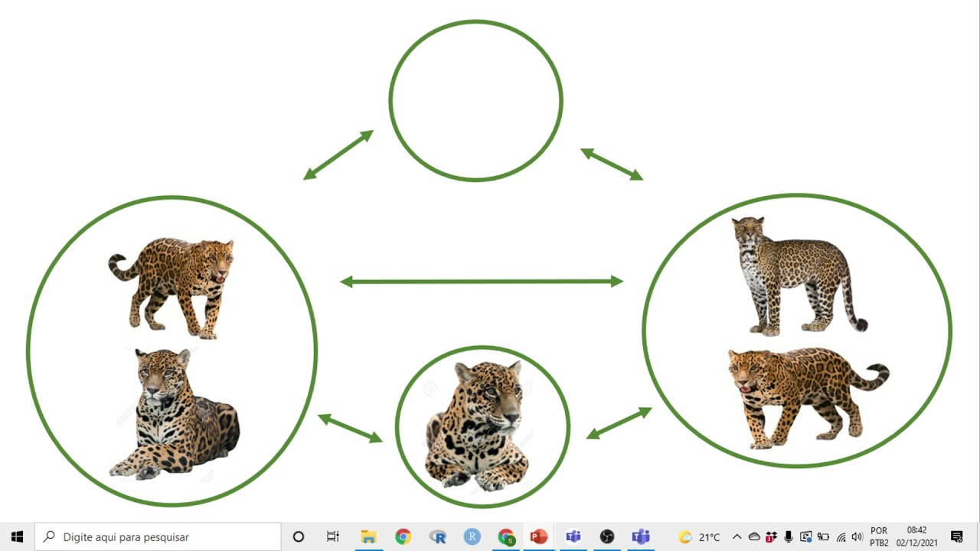The image size is (980, 551).
Task: Open the Chrome icon with the S profile badge
Action: tap(505, 536)
